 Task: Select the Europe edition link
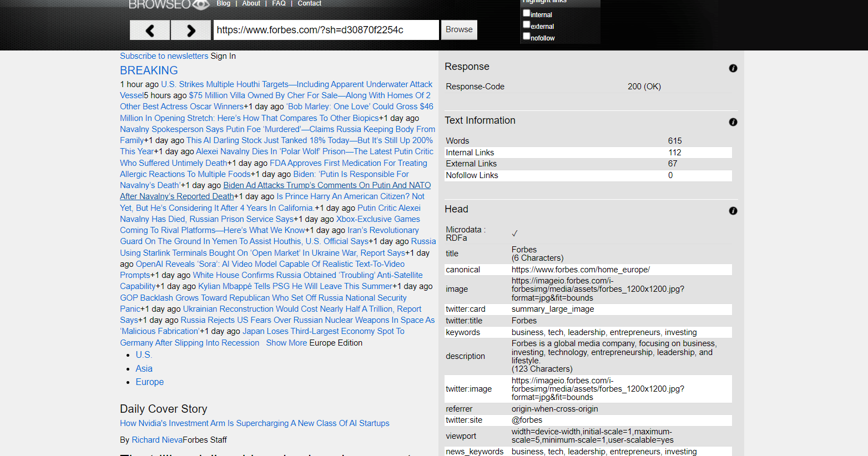tap(150, 382)
